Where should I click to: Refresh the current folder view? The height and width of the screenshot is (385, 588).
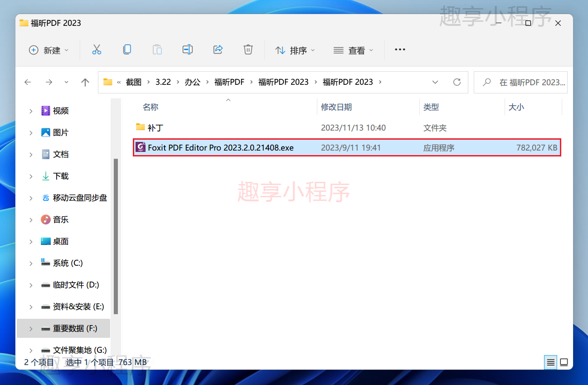point(457,82)
